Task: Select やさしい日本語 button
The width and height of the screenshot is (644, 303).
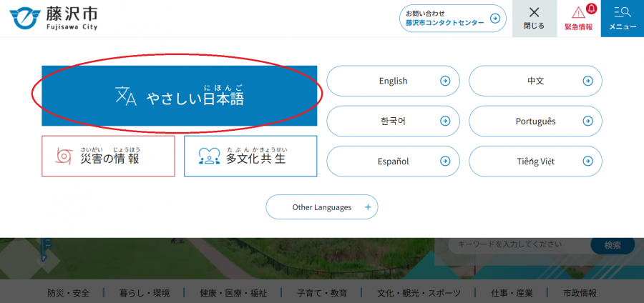Action: point(180,96)
